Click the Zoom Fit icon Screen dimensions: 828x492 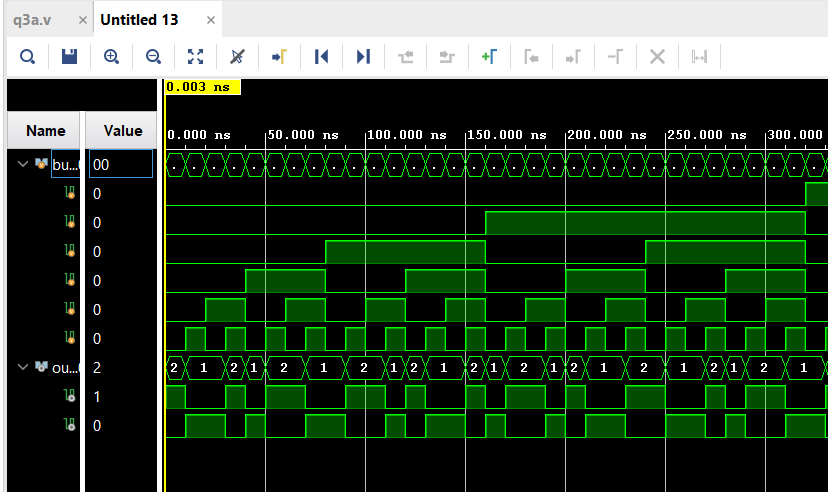click(x=195, y=57)
